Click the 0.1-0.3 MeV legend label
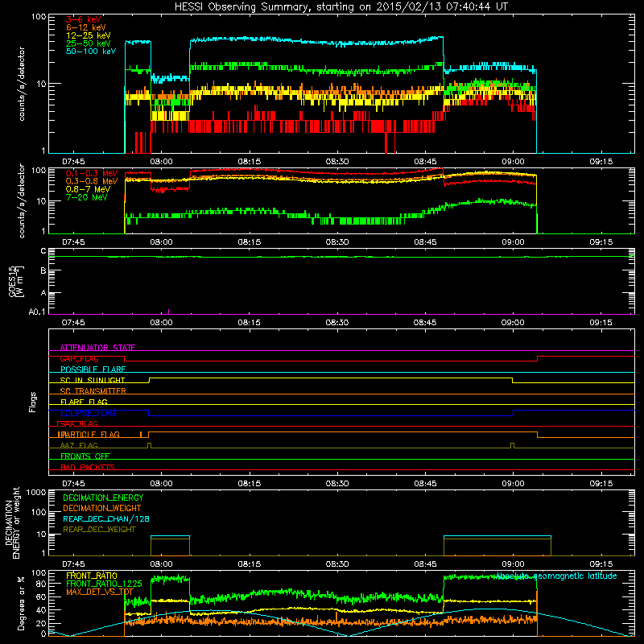The width and height of the screenshot is (644, 644). [x=92, y=173]
